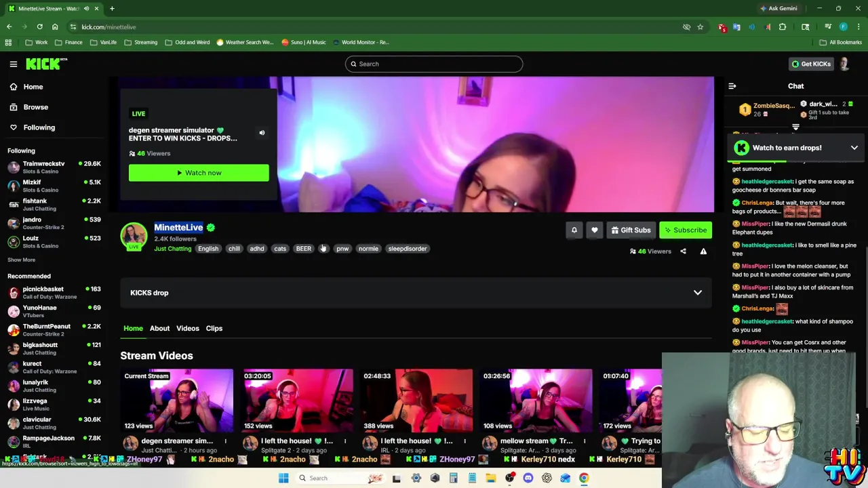Open the 02:48:33 video thumbnail
Viewport: 868px width, 488px height.
pos(416,401)
